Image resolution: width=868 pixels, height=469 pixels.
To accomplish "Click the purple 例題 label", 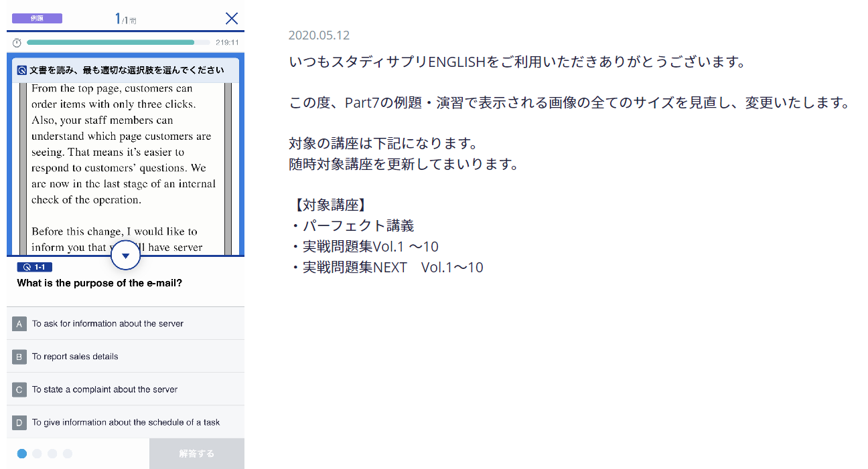I will pos(37,18).
